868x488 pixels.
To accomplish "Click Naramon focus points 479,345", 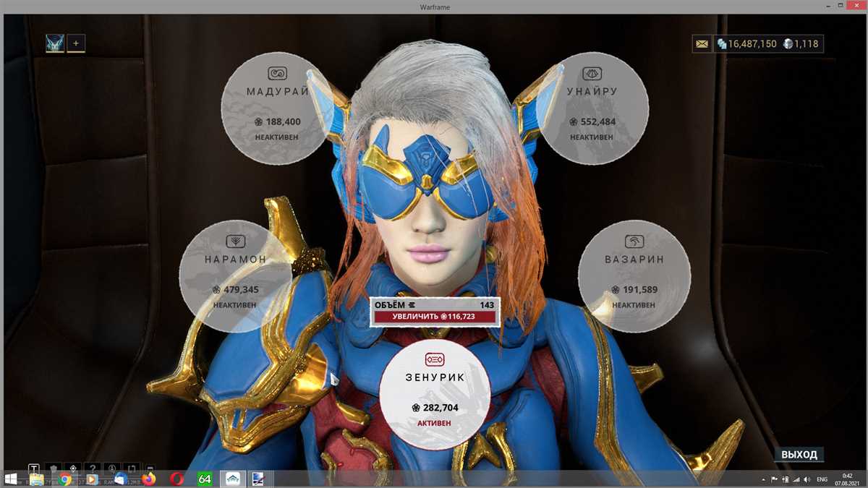I will pyautogui.click(x=235, y=290).
